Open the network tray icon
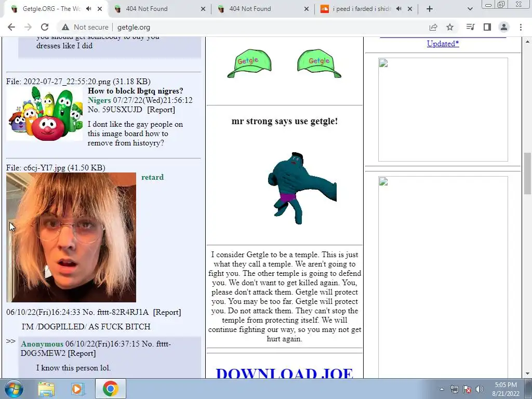The height and width of the screenshot is (399, 532). click(x=454, y=389)
